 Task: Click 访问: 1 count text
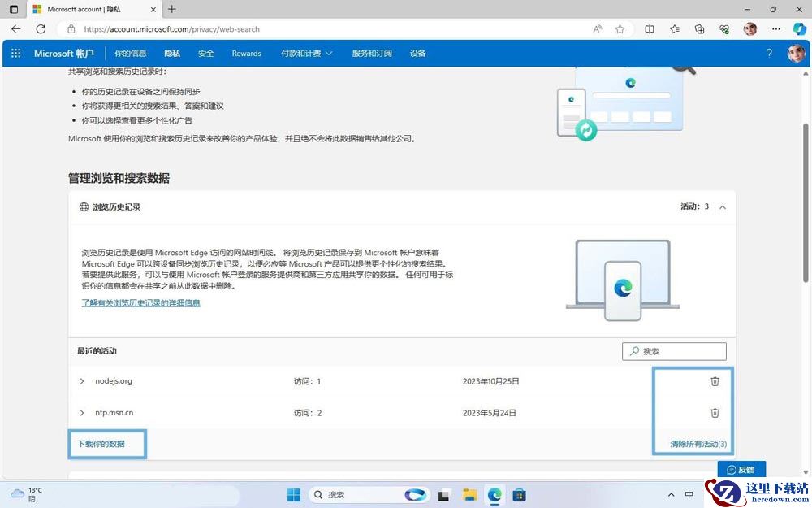tap(308, 381)
